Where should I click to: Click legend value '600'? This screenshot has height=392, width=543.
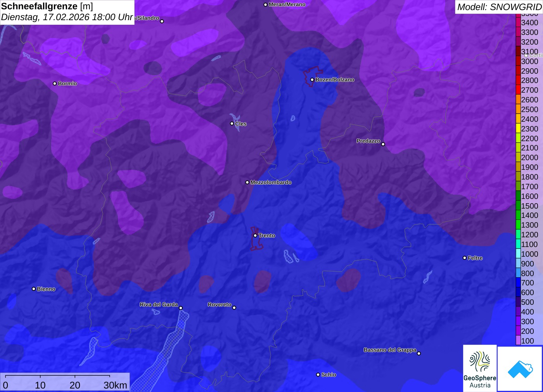pyautogui.click(x=527, y=292)
